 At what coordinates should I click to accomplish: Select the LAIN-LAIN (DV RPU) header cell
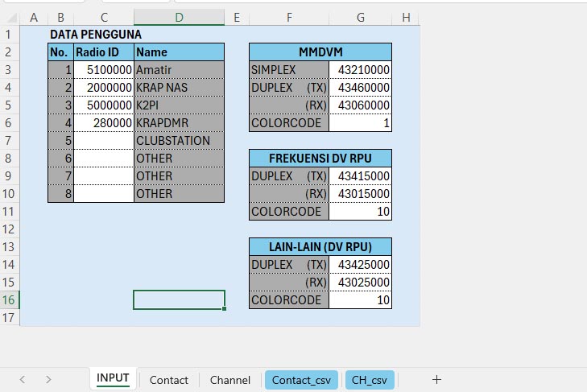tap(320, 247)
